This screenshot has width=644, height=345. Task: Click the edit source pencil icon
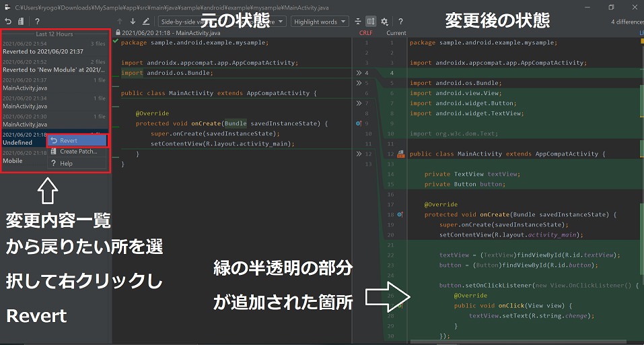[146, 22]
